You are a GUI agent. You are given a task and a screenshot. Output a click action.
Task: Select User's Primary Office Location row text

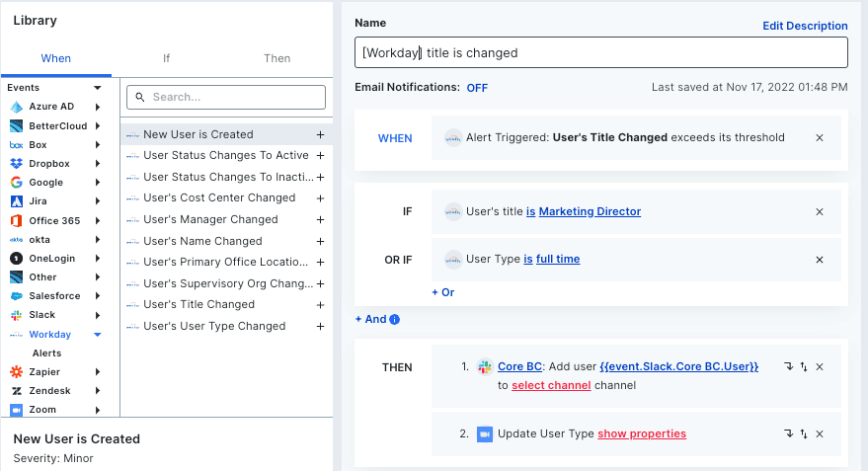(225, 262)
